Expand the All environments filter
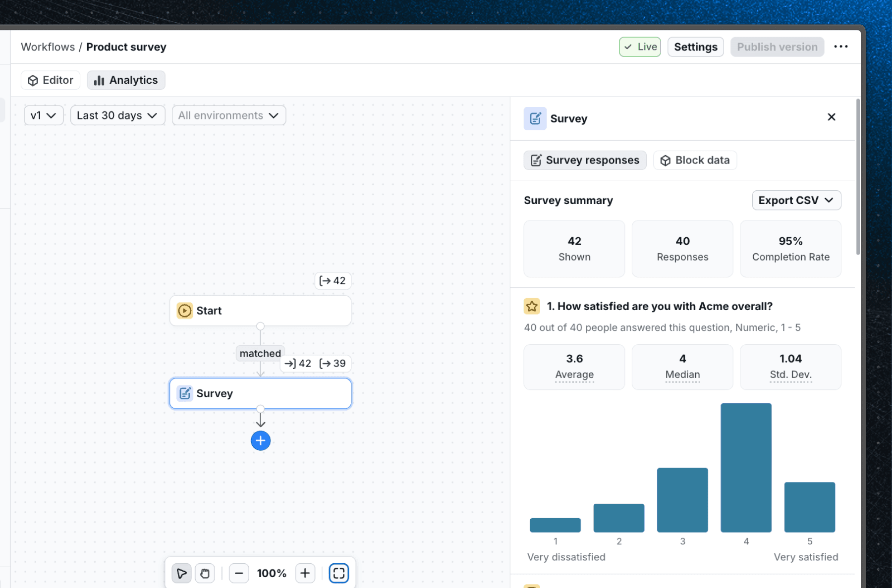The width and height of the screenshot is (892, 588). click(228, 115)
